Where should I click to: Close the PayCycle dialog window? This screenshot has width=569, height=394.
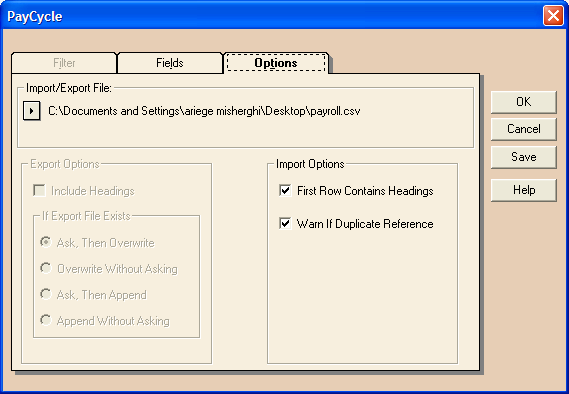pyautogui.click(x=553, y=16)
